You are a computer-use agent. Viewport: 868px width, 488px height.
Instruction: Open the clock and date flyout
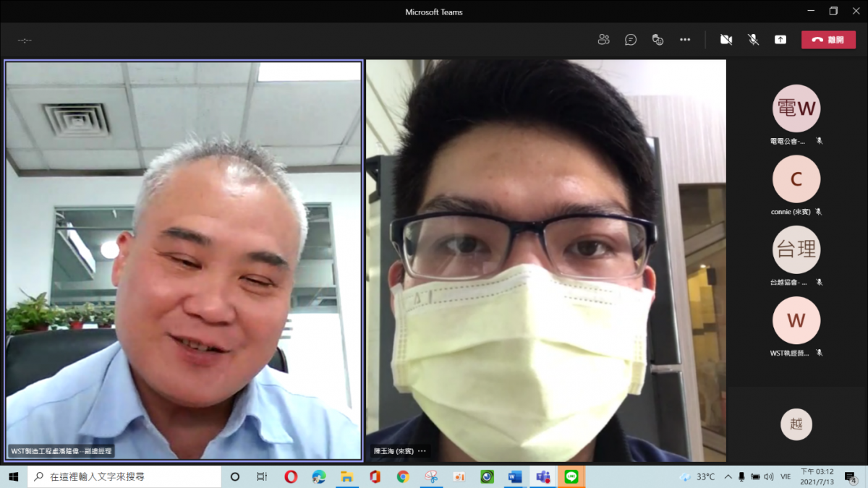816,477
